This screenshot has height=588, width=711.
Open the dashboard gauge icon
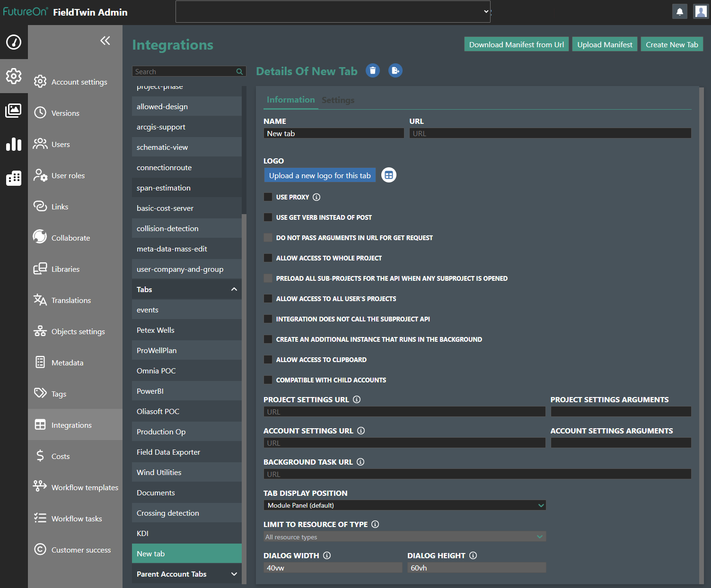coord(14,42)
